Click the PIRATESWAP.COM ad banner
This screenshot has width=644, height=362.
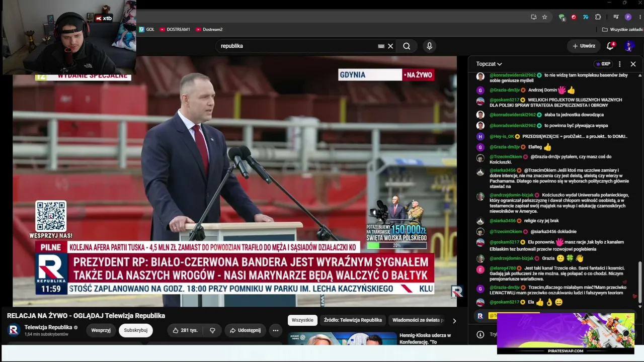pyautogui.click(x=566, y=334)
